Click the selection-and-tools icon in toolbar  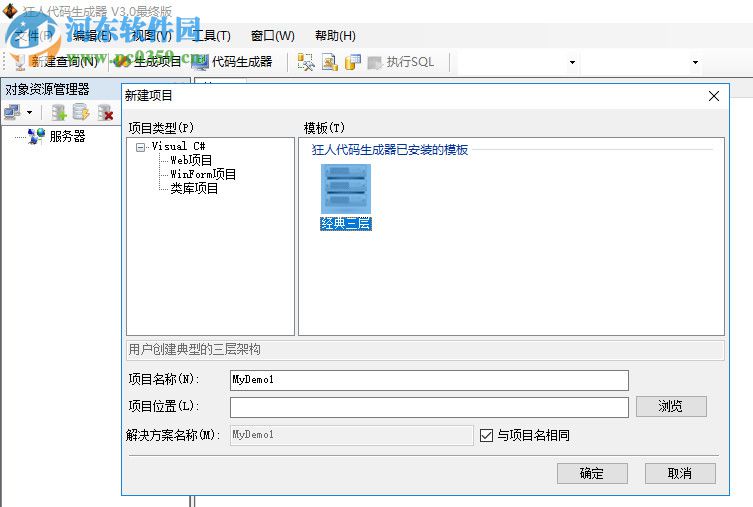click(305, 62)
